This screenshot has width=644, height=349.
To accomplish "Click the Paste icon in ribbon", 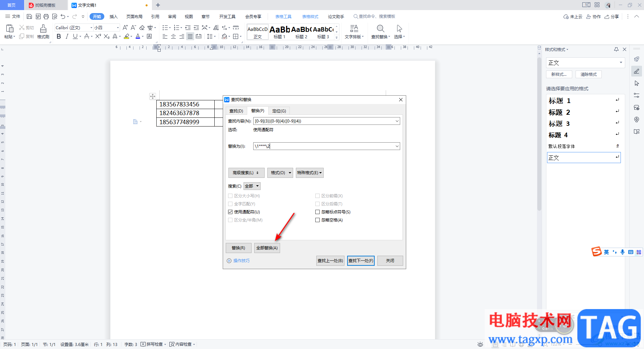I will 10,29.
